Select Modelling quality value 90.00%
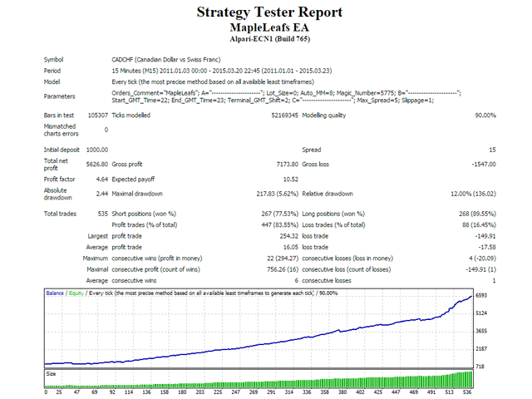This screenshot has width=532, height=399. coord(485,116)
